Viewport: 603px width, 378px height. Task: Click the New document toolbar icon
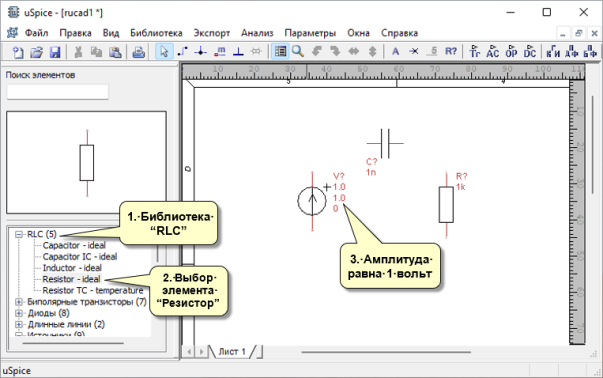pos(18,52)
